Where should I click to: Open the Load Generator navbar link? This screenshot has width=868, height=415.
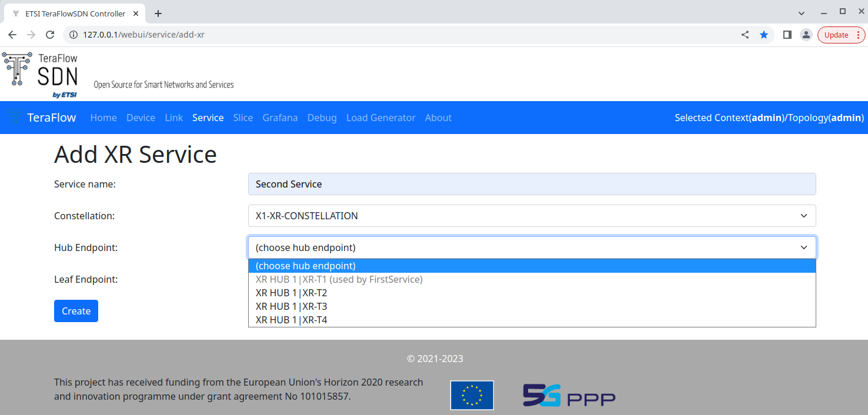click(380, 118)
